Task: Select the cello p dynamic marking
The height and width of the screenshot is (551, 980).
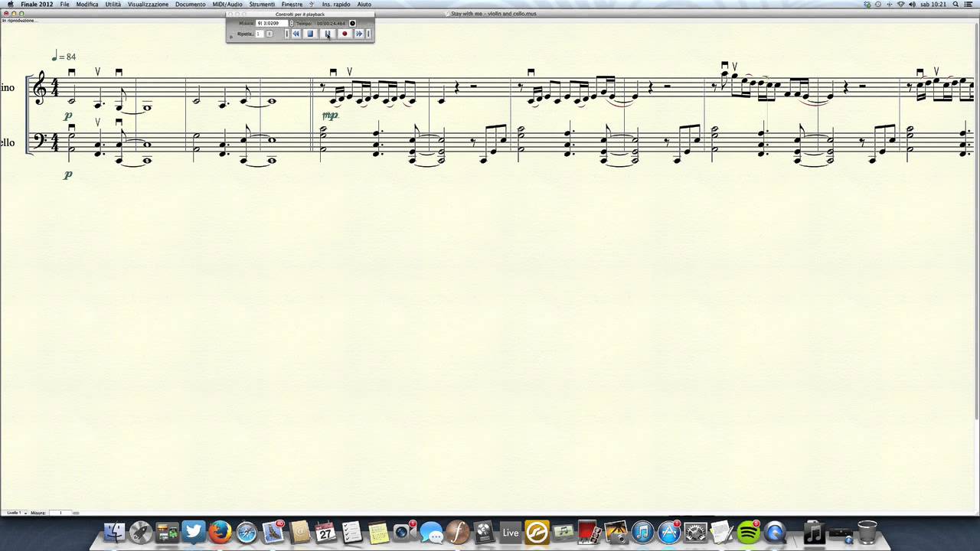Action: pyautogui.click(x=67, y=174)
